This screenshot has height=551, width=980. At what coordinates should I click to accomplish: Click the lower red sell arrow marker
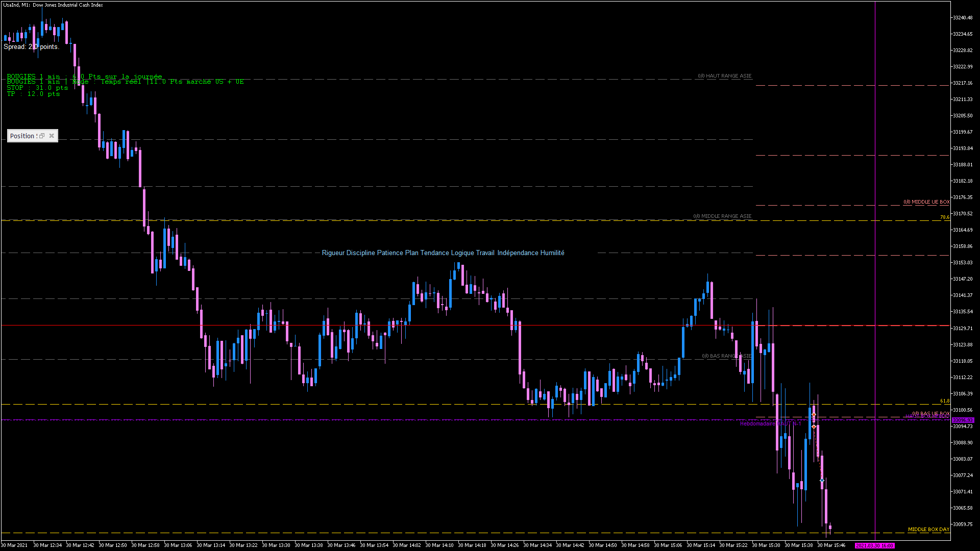click(814, 427)
